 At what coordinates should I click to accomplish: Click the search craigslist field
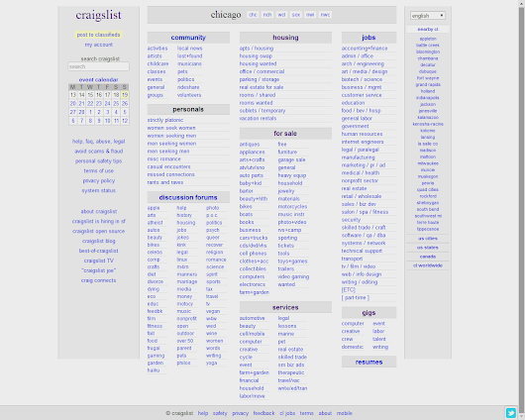coord(98,66)
